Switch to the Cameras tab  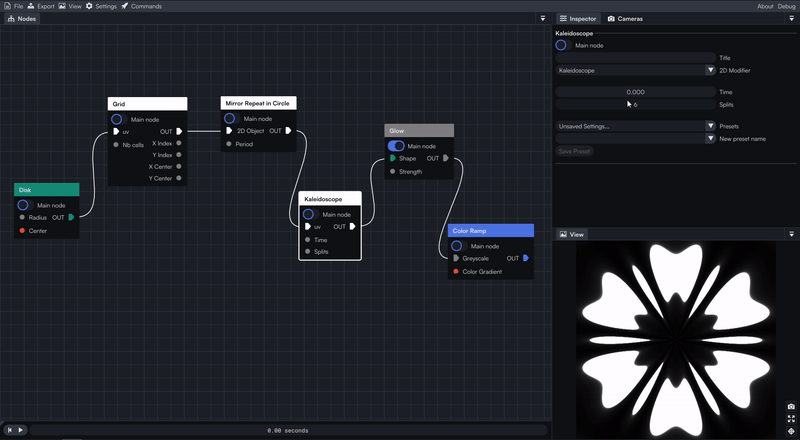pyautogui.click(x=625, y=18)
